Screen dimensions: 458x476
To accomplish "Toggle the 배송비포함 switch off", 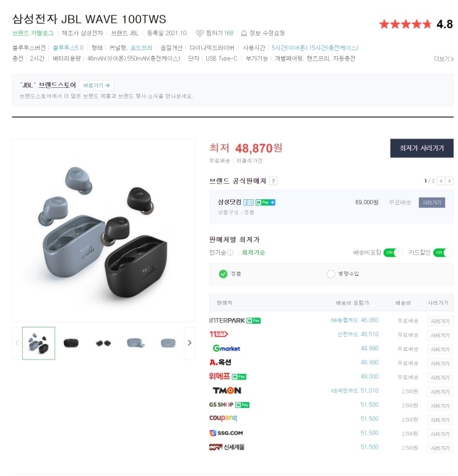I will pos(393,253).
